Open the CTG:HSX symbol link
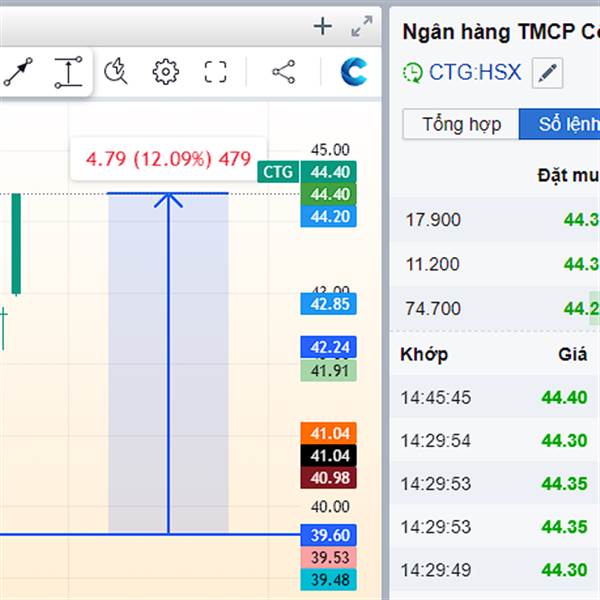This screenshot has height=600, width=600. click(475, 72)
